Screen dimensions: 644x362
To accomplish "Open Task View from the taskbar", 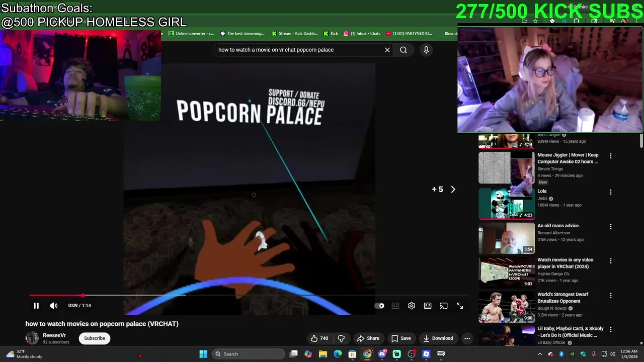I will click(x=294, y=354).
